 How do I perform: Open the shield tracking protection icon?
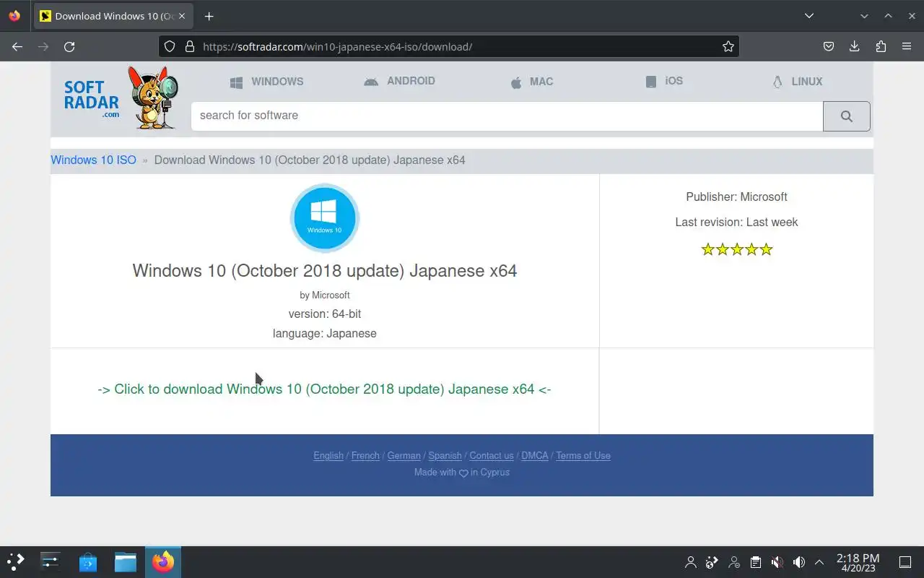[x=170, y=46]
